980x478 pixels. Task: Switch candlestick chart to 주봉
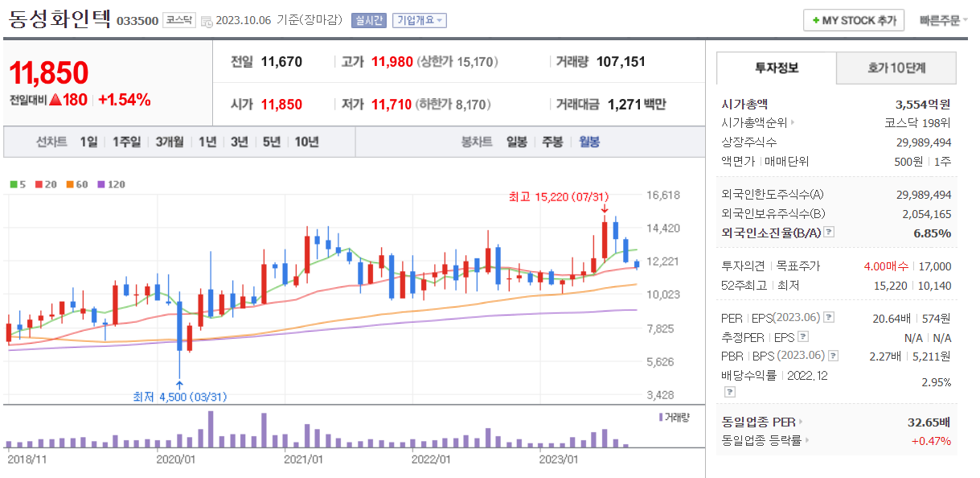[552, 142]
